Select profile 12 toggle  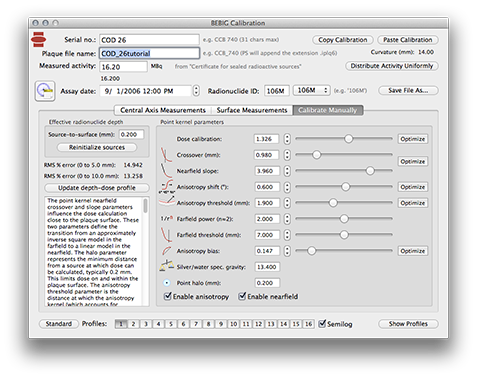coord(258,324)
